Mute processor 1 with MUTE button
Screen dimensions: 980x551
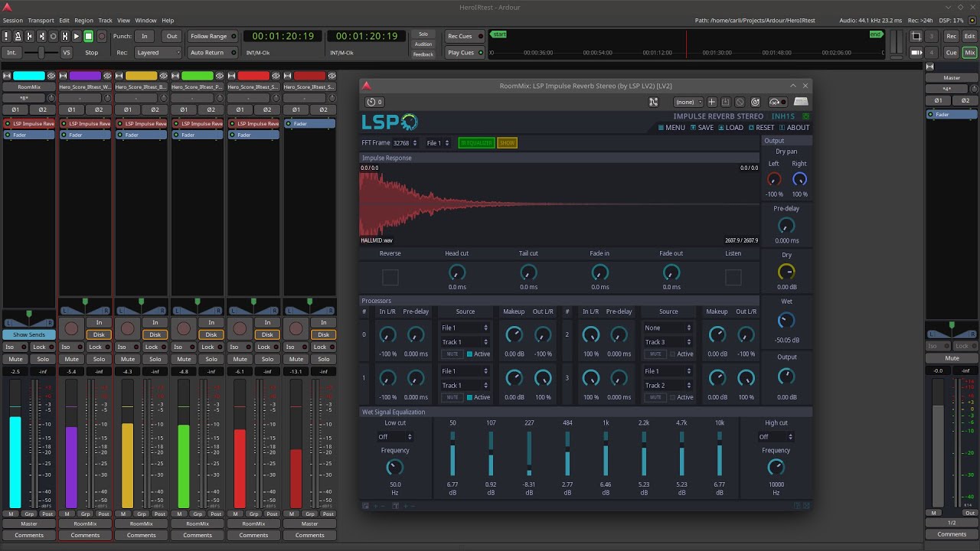coord(452,397)
